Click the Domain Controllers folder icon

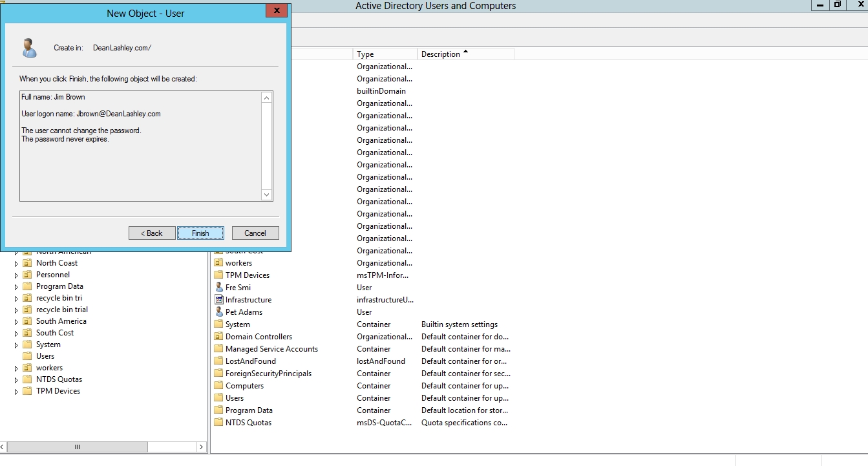218,337
